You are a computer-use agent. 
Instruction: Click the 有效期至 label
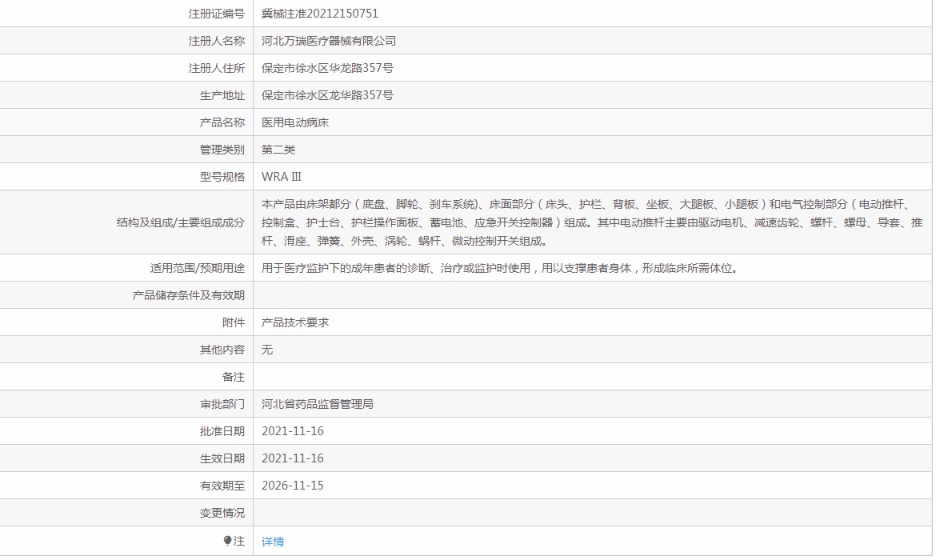click(222, 486)
